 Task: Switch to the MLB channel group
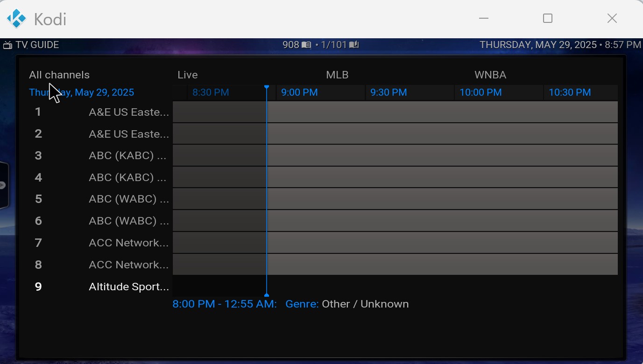click(x=337, y=75)
